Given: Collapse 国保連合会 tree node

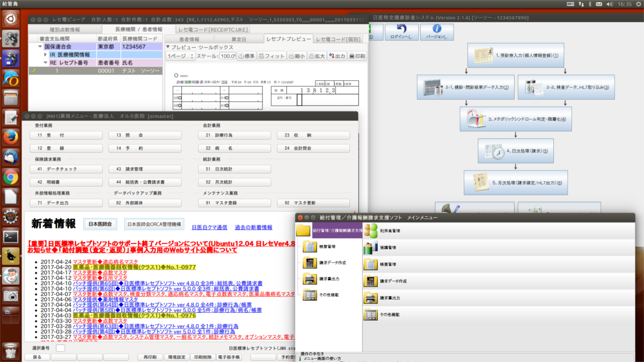Looking at the screenshot, I should pos(40,47).
